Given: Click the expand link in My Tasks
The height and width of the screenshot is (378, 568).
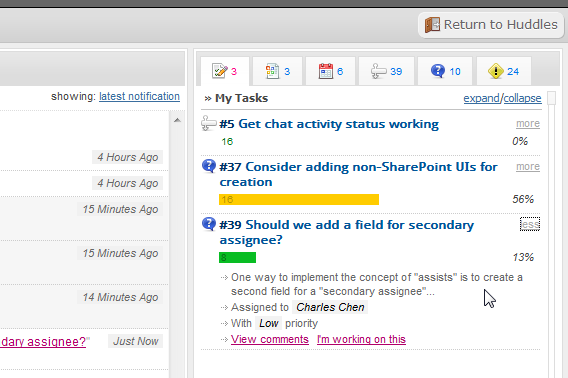Looking at the screenshot, I should pos(481,98).
